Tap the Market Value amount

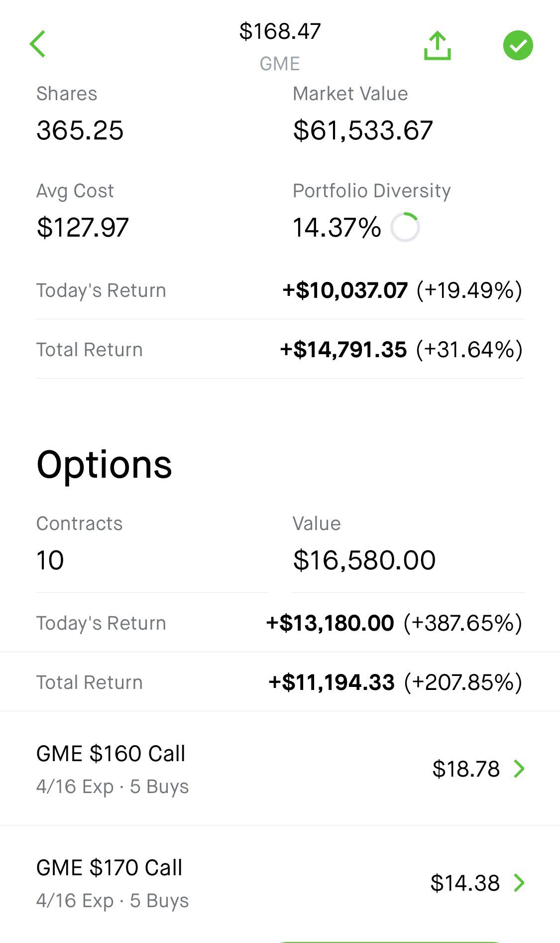point(363,131)
